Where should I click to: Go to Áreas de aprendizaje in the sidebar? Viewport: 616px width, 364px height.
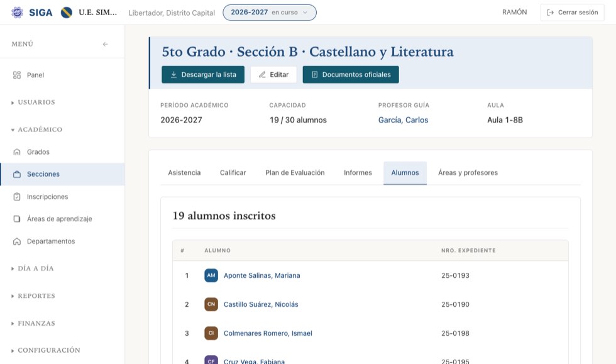point(62,219)
